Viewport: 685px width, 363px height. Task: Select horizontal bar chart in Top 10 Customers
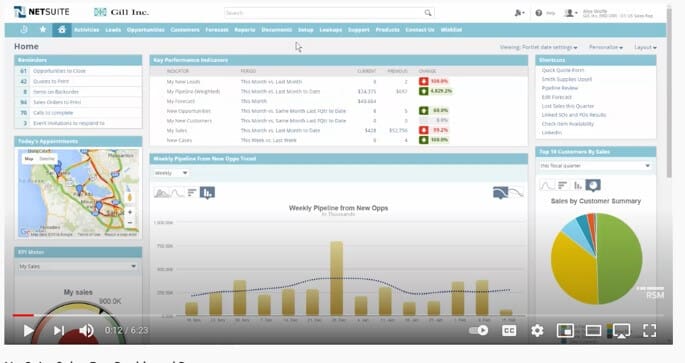562,185
